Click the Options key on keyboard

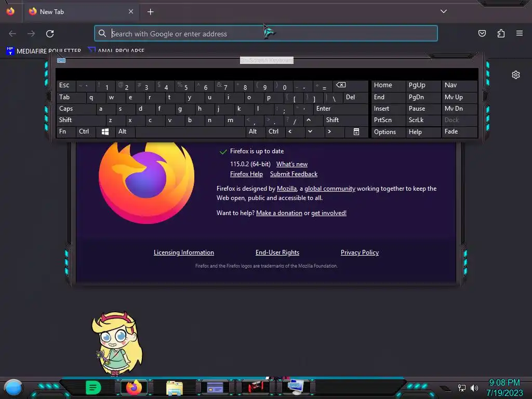point(388,131)
